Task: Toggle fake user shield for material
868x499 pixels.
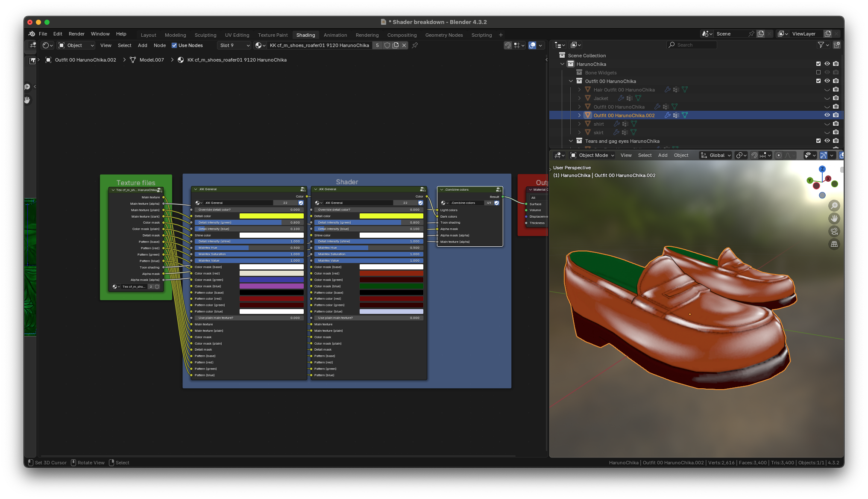Action: coord(387,45)
